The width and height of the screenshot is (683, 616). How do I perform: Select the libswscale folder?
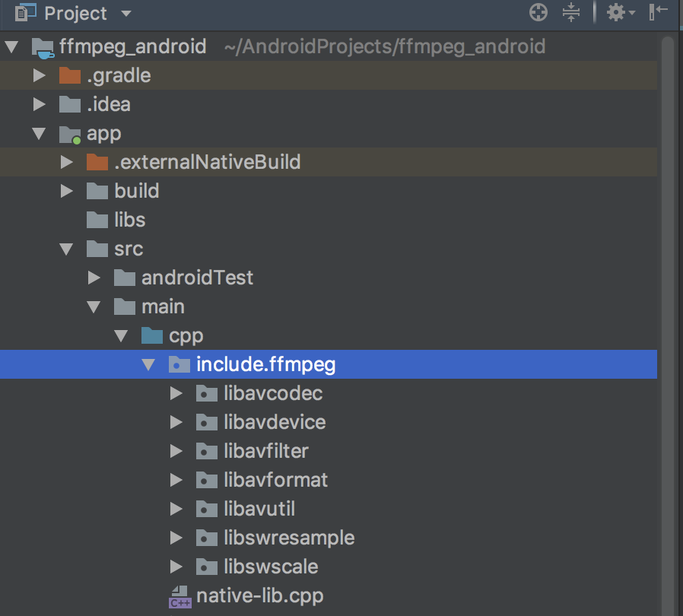[271, 567]
